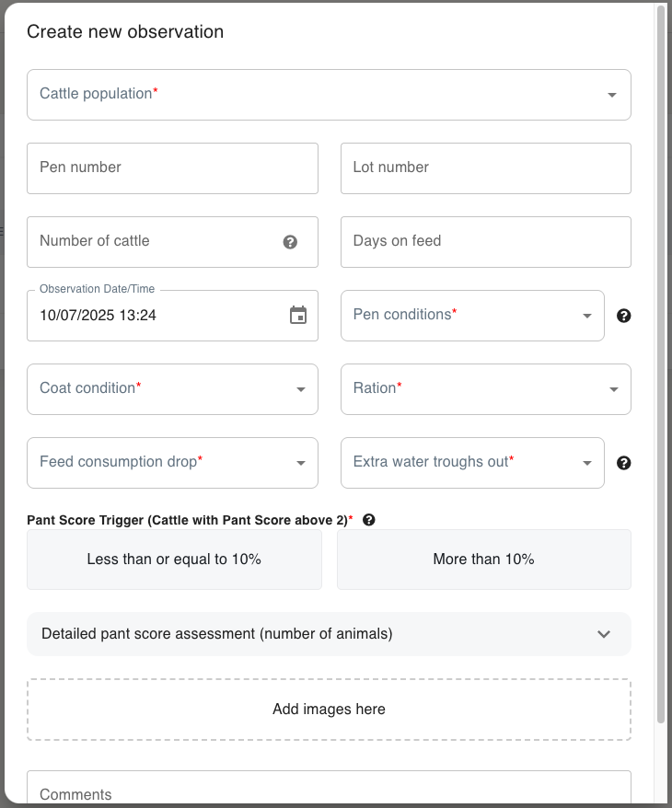Open the Feed consumption drop dropdown
The image size is (672, 808).
(x=172, y=463)
